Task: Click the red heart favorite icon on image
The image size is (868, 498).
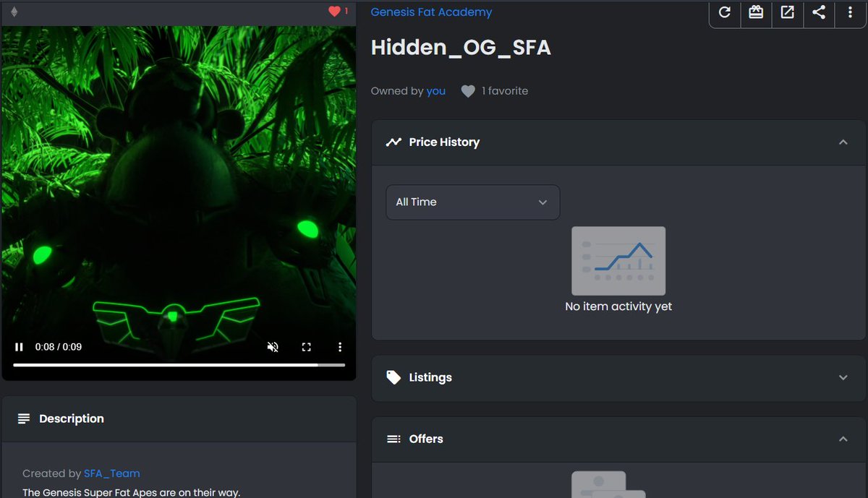Action: tap(334, 11)
